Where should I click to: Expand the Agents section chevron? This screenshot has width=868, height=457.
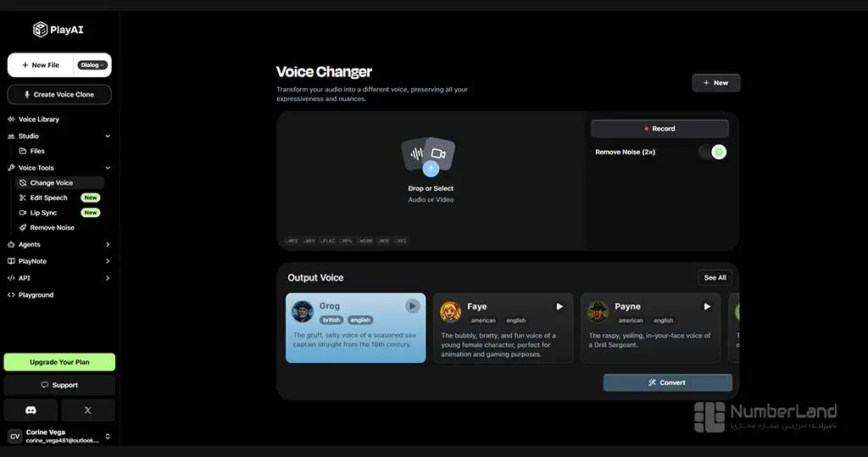tap(108, 244)
